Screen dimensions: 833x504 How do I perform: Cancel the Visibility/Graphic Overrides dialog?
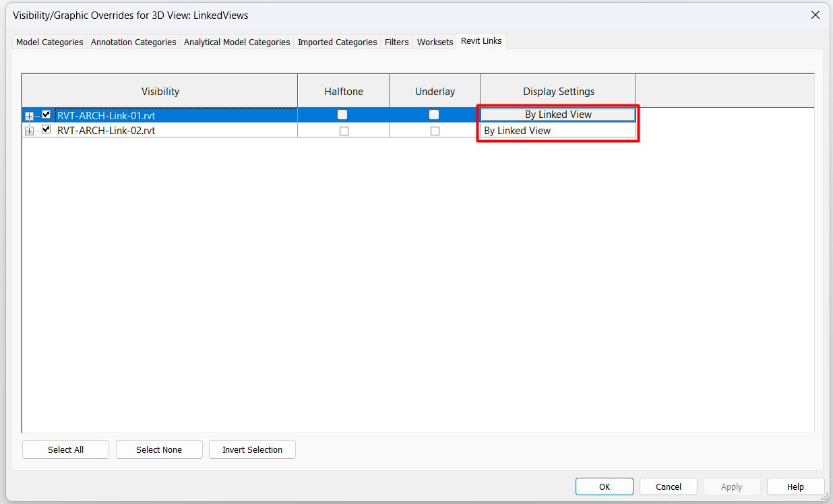(669, 486)
